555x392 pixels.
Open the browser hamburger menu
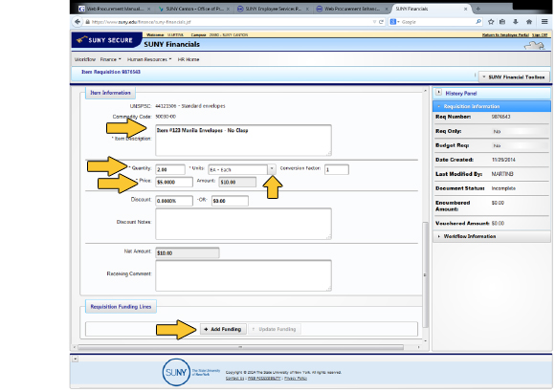tap(544, 22)
